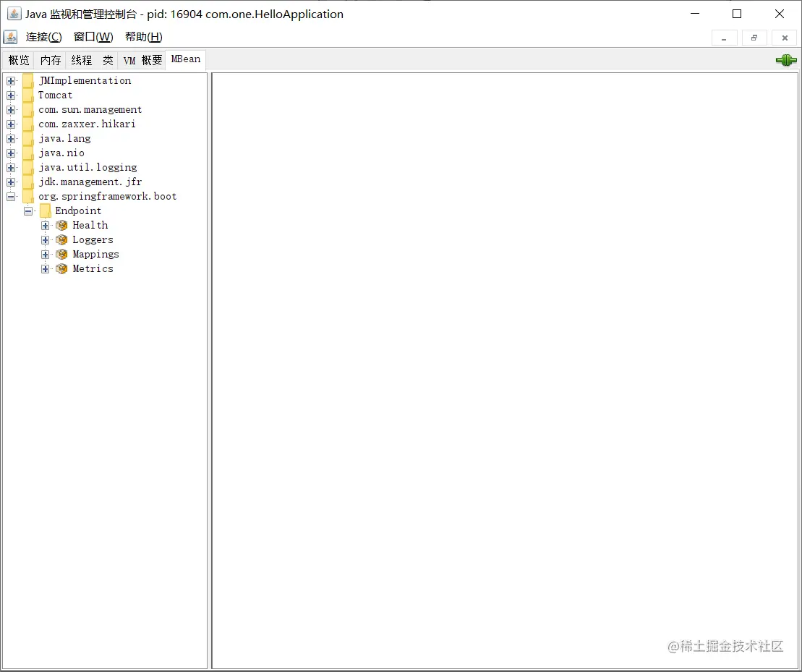Select the java.util.logging label
Screen dimensions: 802x672
coord(88,168)
